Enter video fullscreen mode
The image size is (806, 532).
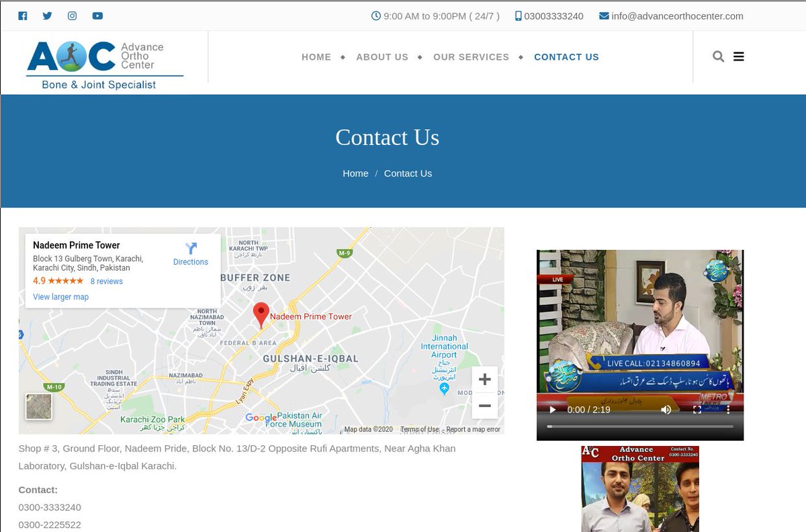coord(697,410)
